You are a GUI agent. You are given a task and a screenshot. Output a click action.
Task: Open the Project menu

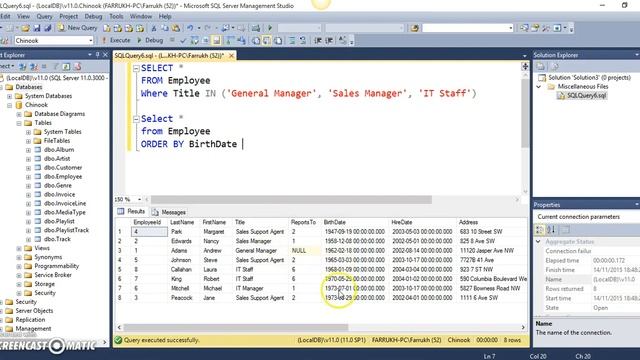(x=68, y=16)
